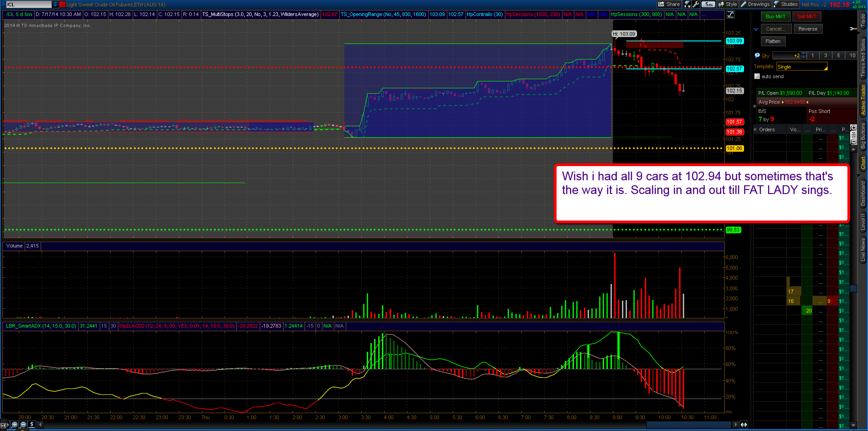Switch to the Trade side tab
This screenshot has width=868, height=431.
click(863, 21)
